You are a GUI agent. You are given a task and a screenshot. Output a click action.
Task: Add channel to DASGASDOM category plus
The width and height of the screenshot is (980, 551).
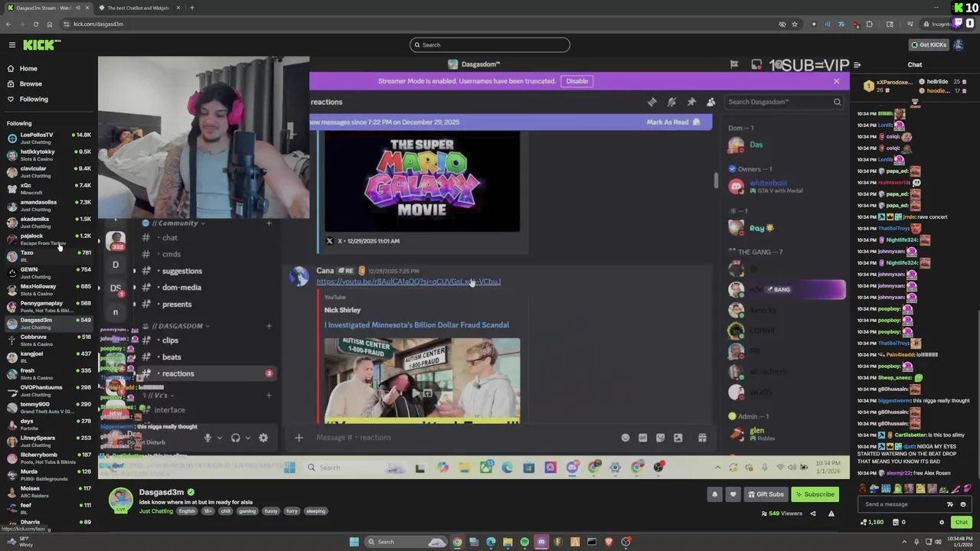(269, 326)
